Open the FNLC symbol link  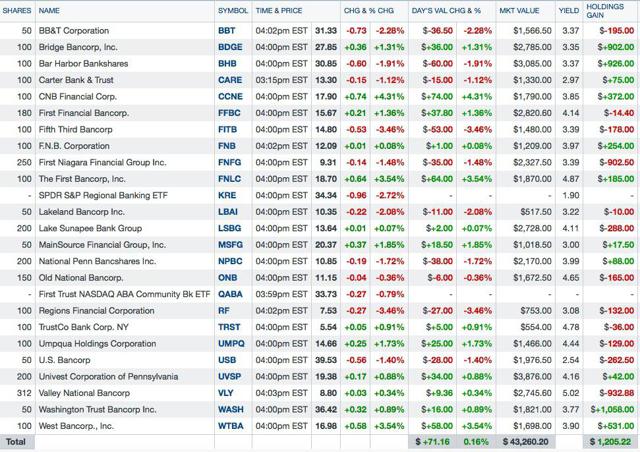[x=229, y=179]
